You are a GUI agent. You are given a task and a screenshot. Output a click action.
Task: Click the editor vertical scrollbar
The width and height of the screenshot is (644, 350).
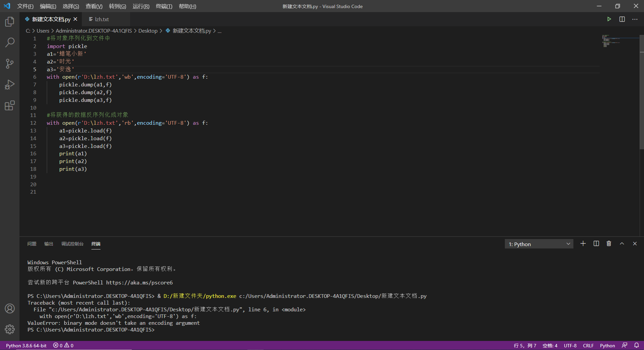(x=642, y=92)
